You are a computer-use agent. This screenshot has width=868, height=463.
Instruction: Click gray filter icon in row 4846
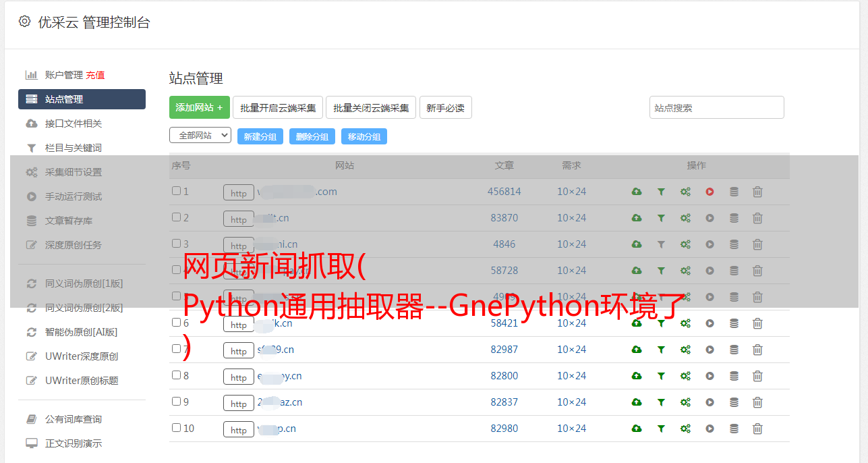tap(661, 244)
